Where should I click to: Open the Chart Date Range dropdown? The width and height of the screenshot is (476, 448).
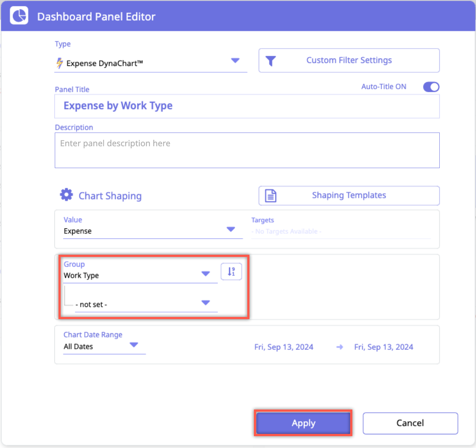134,345
